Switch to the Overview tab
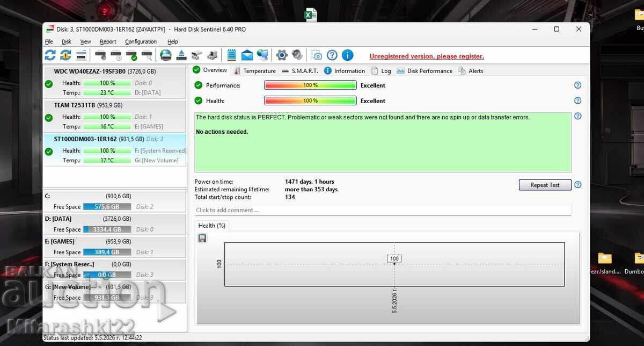This screenshot has width=644, height=346. [x=210, y=70]
